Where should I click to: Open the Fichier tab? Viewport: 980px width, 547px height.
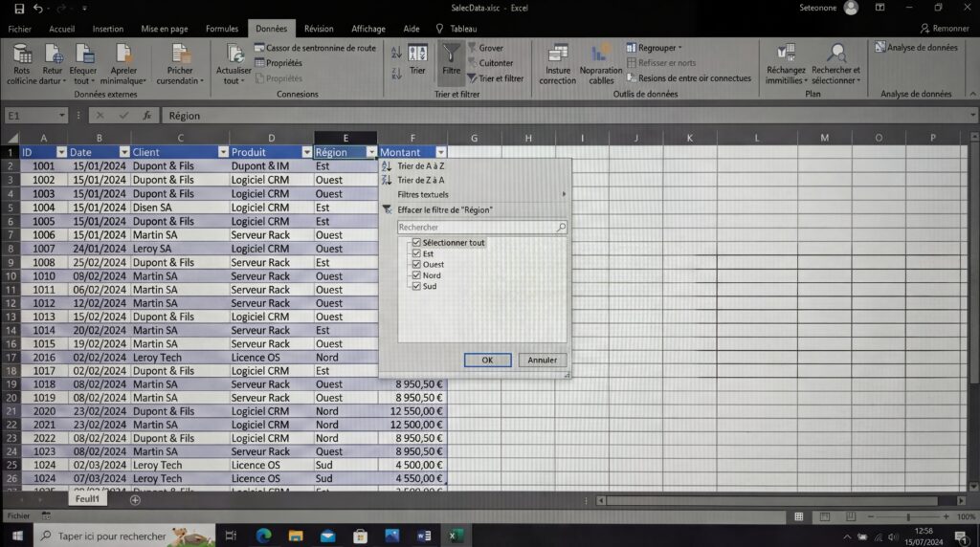19,29
